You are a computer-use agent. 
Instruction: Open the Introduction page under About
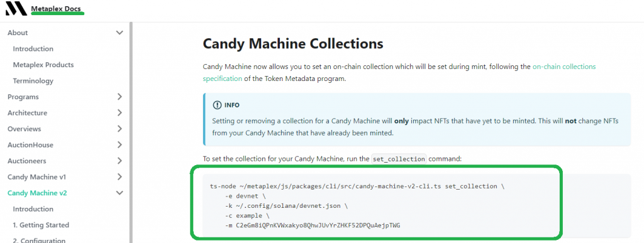[33, 49]
